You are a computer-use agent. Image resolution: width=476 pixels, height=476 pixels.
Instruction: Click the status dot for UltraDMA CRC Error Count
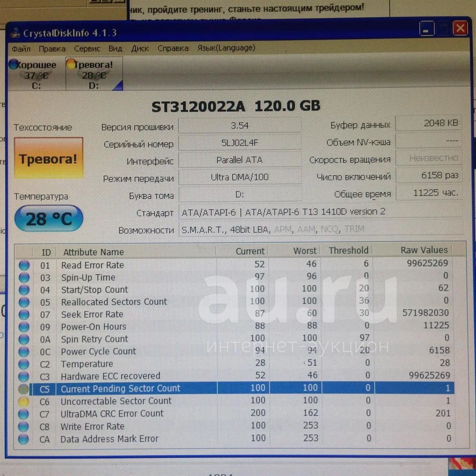pyautogui.click(x=24, y=414)
